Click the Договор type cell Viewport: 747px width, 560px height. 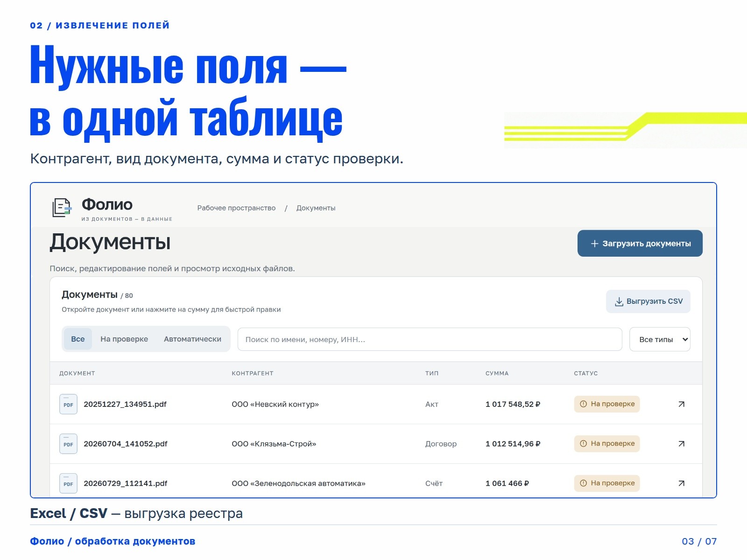441,444
